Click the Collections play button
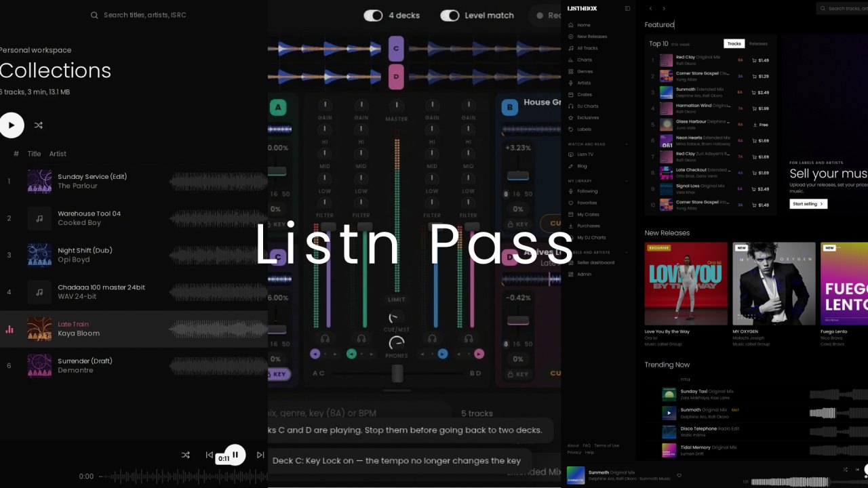868x488 pixels. (11, 125)
